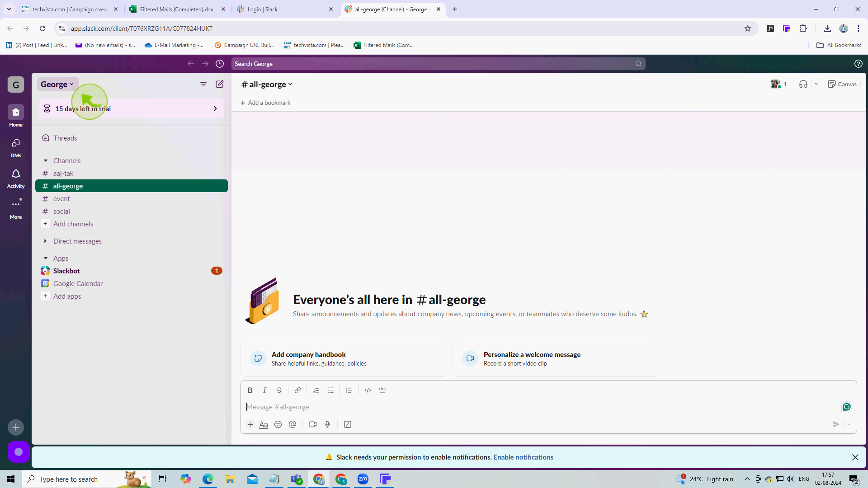Open the aaj-tak channel
Screen dimensions: 868x488
click(131, 174)
